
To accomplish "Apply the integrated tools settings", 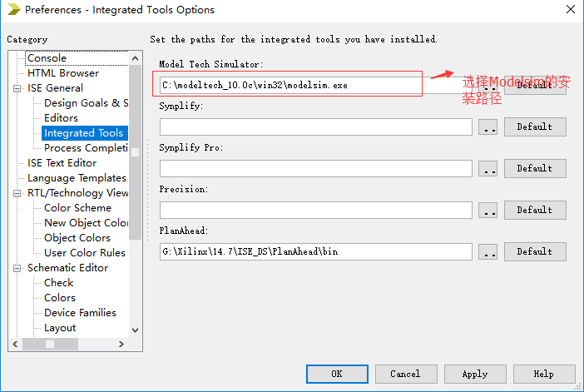I will point(475,375).
